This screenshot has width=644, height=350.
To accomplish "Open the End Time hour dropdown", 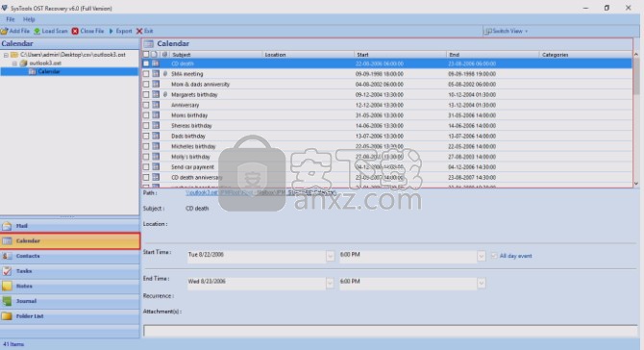I will pos(482,283).
